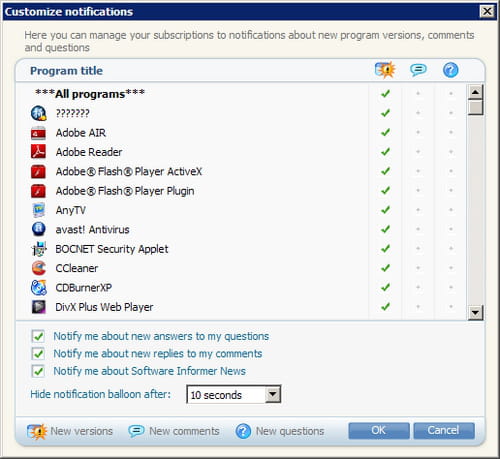Uncheck notify about new answers to questions
This screenshot has height=459, width=500.
(38, 336)
